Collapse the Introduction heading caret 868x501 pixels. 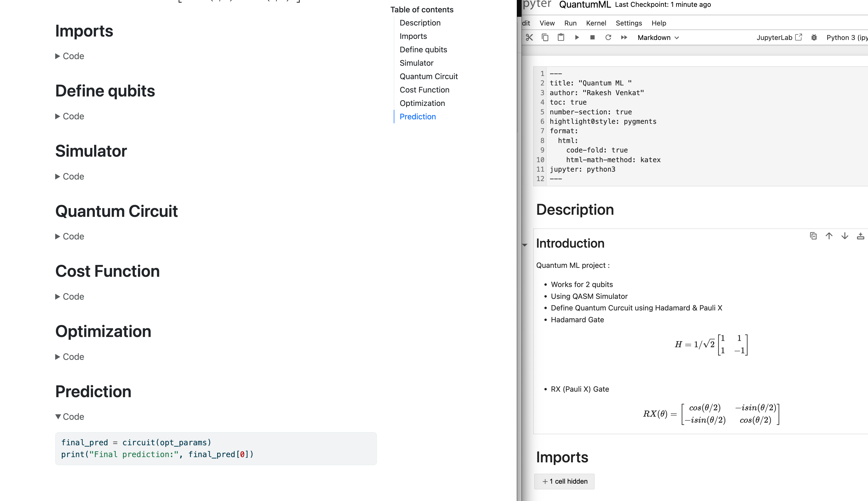525,245
